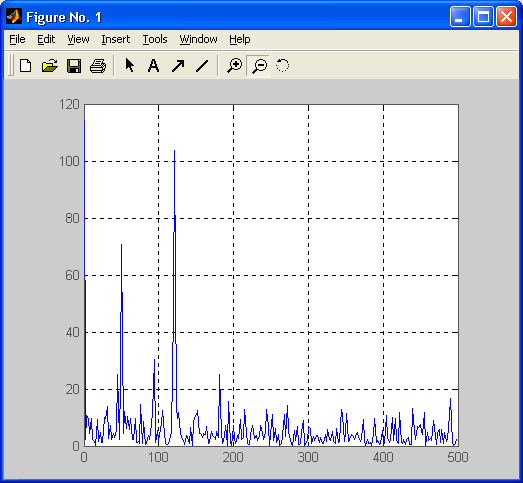The image size is (523, 483).
Task: Choose the Insert Text 'A' tool
Action: (x=153, y=65)
